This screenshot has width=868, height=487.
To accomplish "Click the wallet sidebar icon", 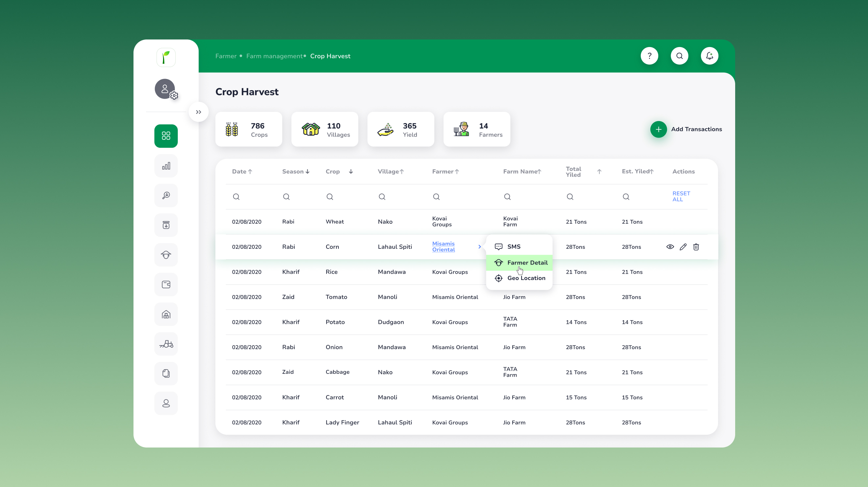I will click(166, 285).
